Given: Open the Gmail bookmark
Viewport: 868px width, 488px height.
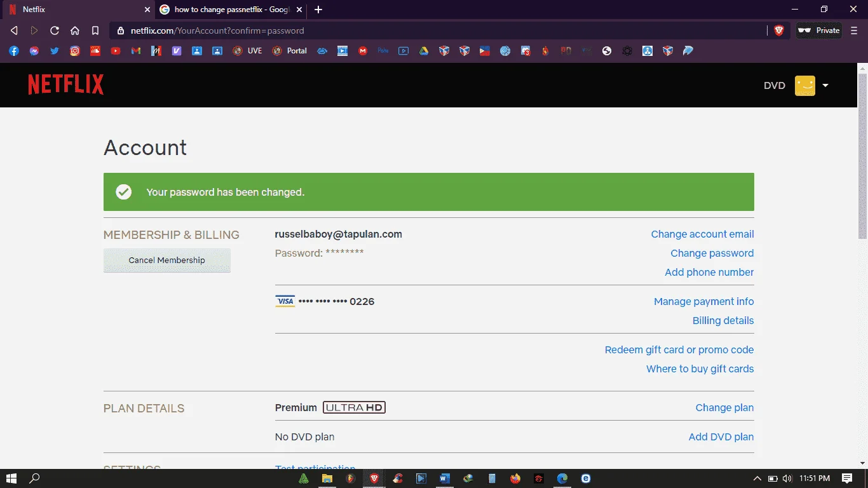Looking at the screenshot, I should [136, 51].
